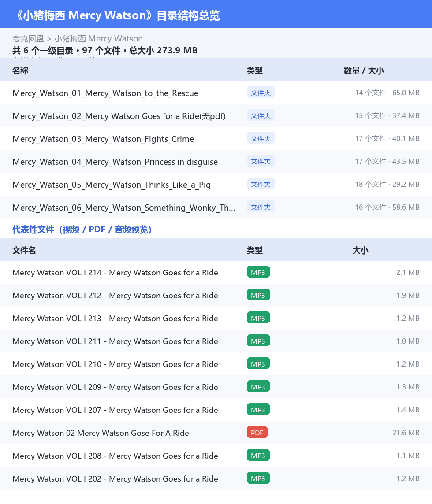
Task: Open folder Mercy_Watson_04 Princess in disguise
Action: pos(115,162)
